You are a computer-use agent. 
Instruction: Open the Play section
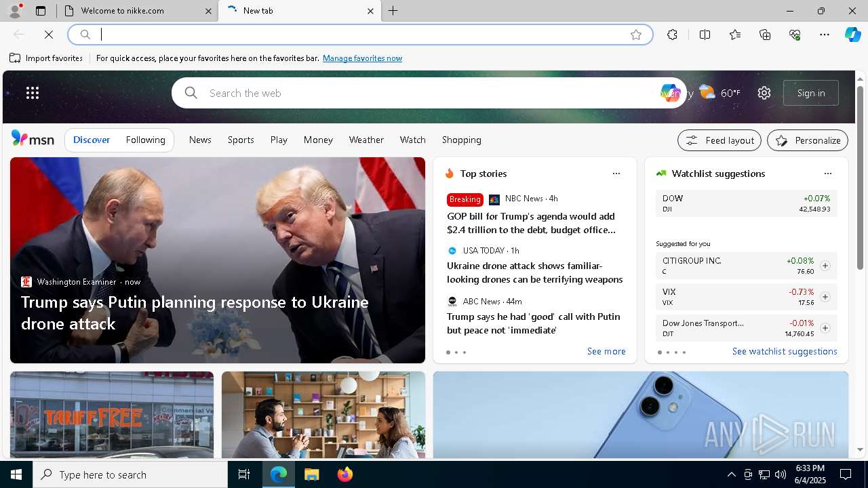(x=279, y=140)
